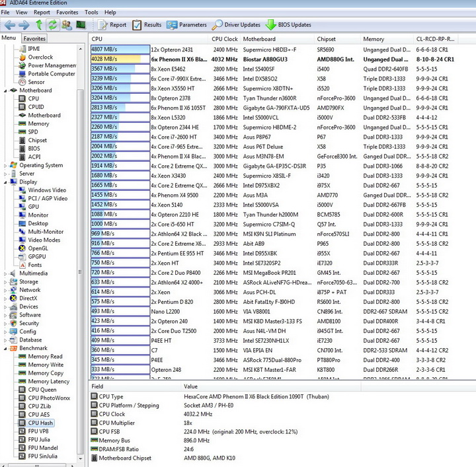476x467 pixels.
Task: Select the highlighted 4028 MB/s result bar
Action: (120, 59)
